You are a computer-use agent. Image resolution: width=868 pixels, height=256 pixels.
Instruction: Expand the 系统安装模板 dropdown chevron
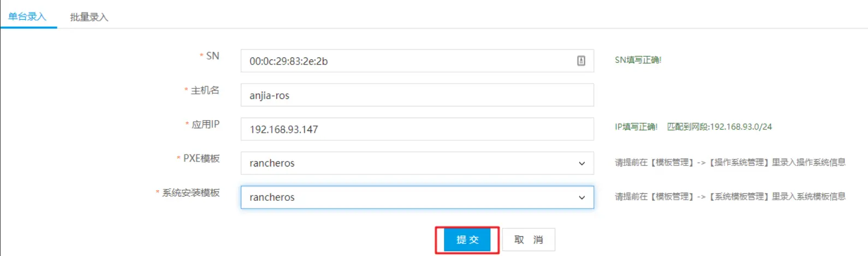582,198
